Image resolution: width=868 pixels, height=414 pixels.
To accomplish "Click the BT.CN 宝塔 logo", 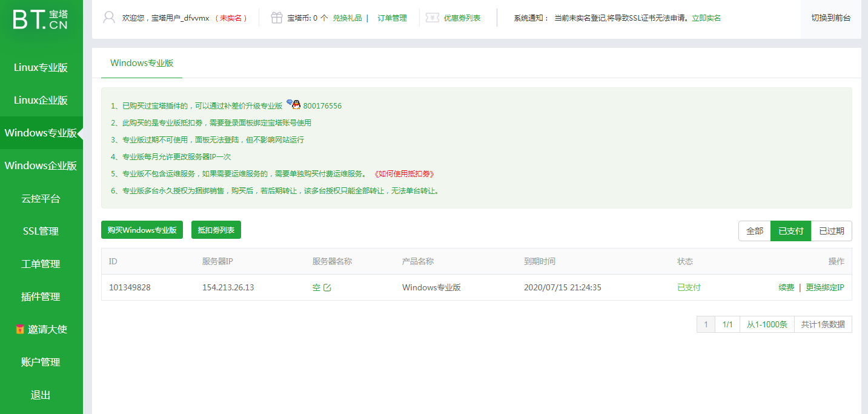I will tap(41, 19).
